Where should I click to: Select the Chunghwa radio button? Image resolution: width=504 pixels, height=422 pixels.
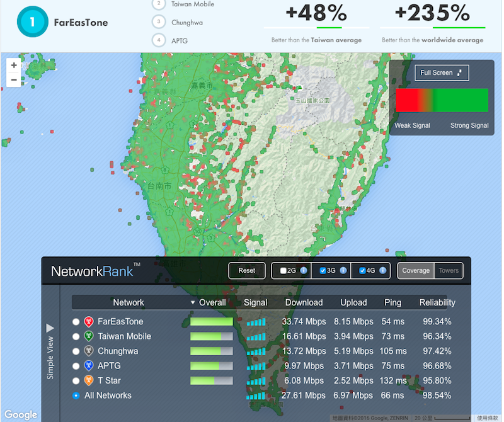pyautogui.click(x=76, y=351)
